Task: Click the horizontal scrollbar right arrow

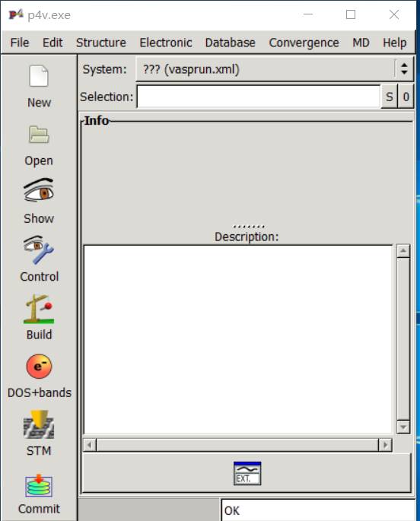Action: [x=386, y=445]
